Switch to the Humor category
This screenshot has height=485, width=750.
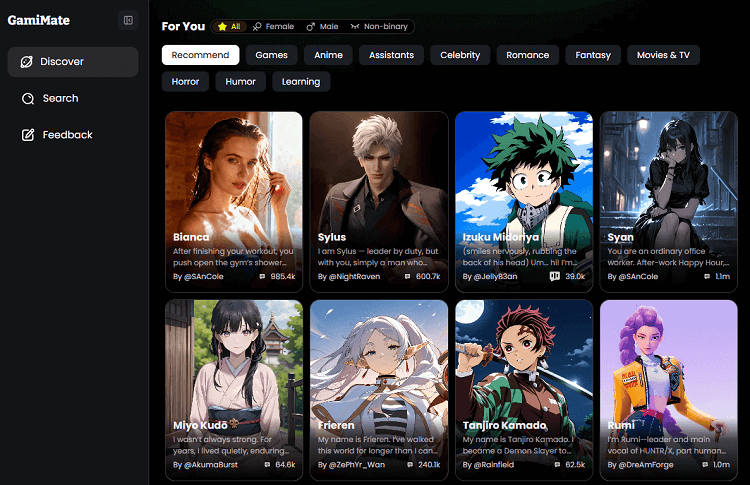point(241,82)
